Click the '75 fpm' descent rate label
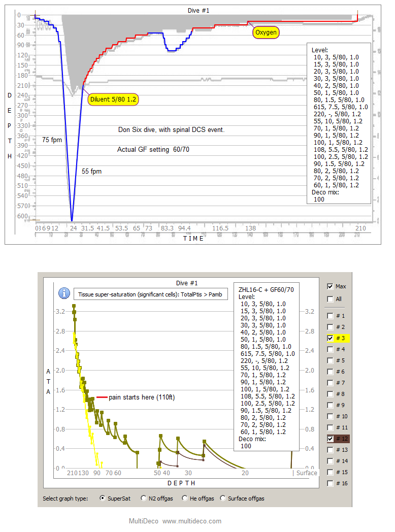The height and width of the screenshot is (532, 395). [52, 140]
